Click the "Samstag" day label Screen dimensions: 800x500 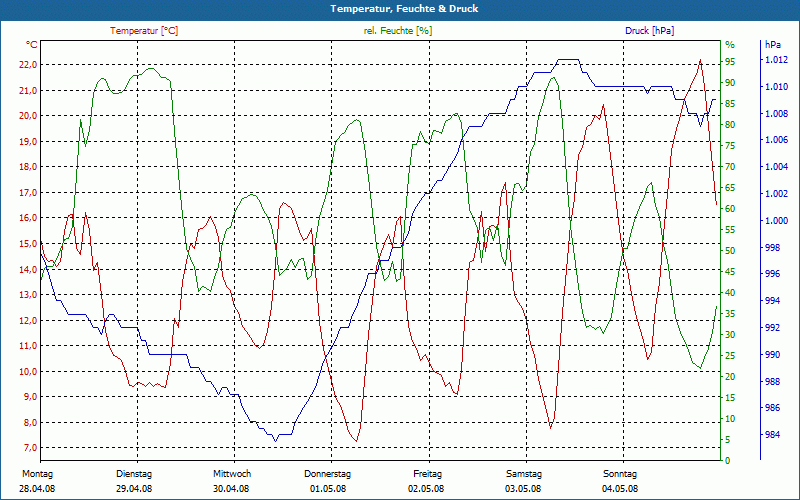(524, 474)
